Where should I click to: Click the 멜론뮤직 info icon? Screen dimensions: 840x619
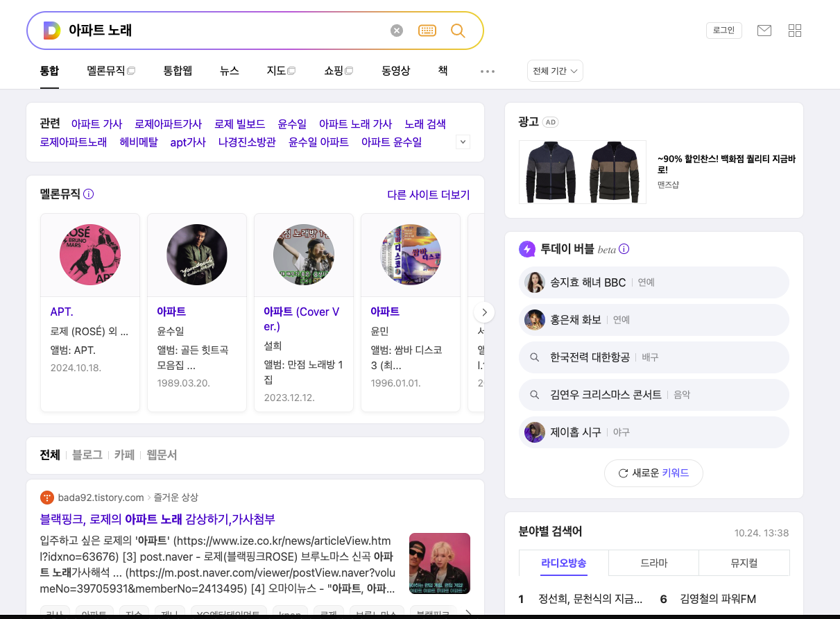88,194
